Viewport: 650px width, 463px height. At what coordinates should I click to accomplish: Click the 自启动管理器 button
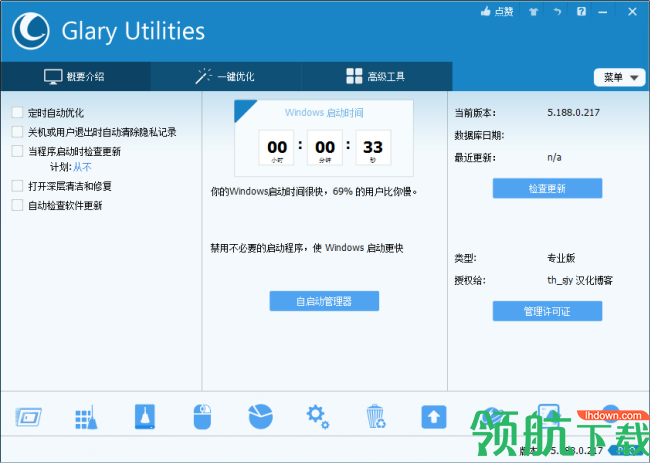pos(324,301)
